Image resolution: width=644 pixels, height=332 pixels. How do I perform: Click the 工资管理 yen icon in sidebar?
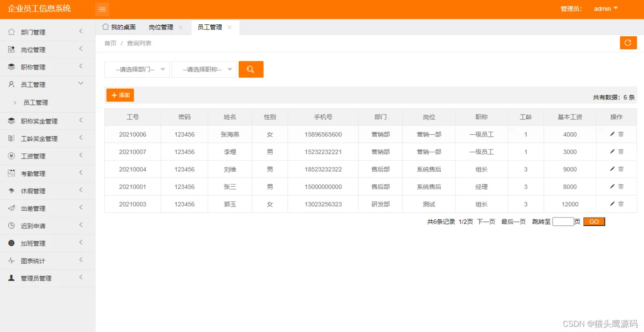(11, 156)
